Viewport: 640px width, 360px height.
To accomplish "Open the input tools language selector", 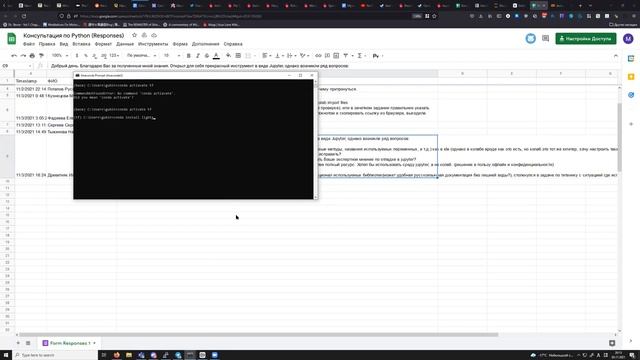I will tap(377, 56).
